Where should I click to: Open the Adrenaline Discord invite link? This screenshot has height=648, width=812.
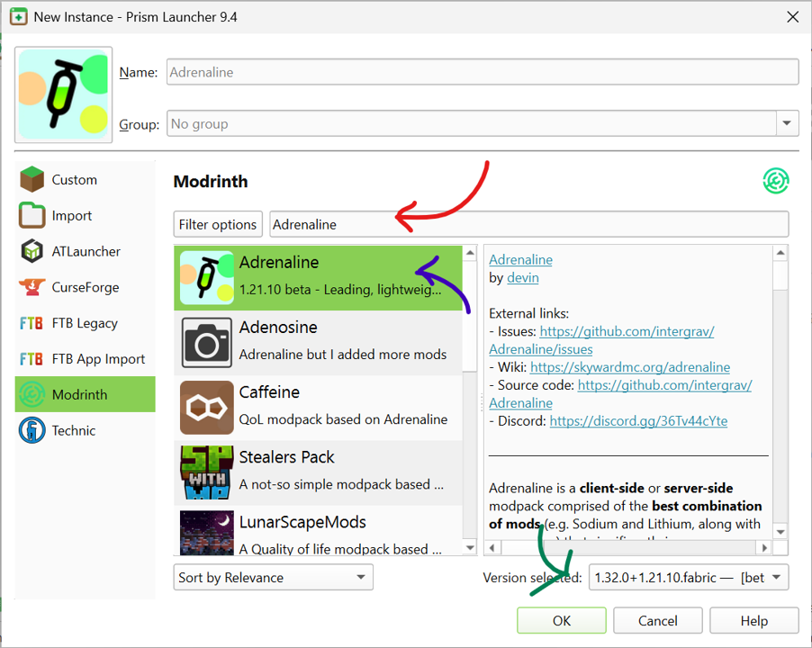coord(638,421)
